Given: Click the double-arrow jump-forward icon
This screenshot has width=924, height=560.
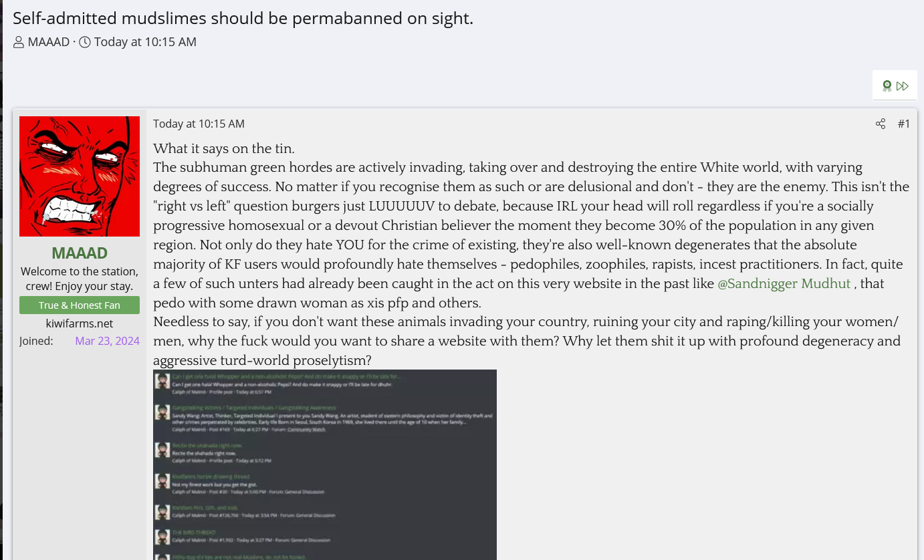Looking at the screenshot, I should click(x=903, y=86).
